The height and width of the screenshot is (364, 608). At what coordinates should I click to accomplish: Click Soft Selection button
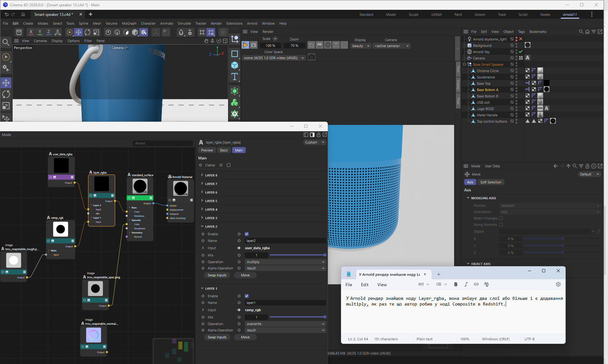(491, 182)
